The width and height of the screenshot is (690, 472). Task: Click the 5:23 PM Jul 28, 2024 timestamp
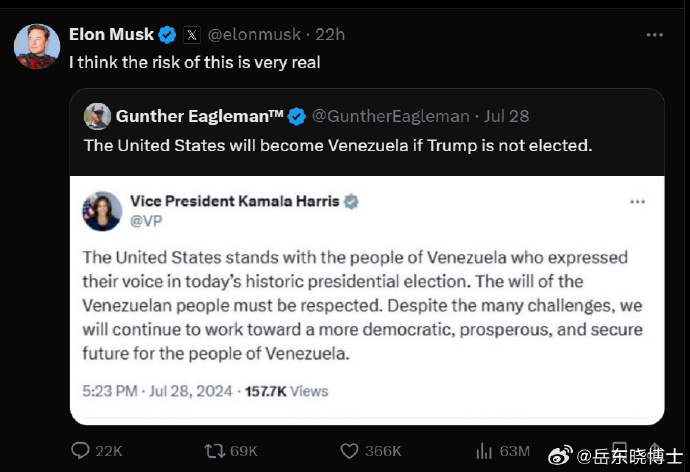click(x=157, y=391)
